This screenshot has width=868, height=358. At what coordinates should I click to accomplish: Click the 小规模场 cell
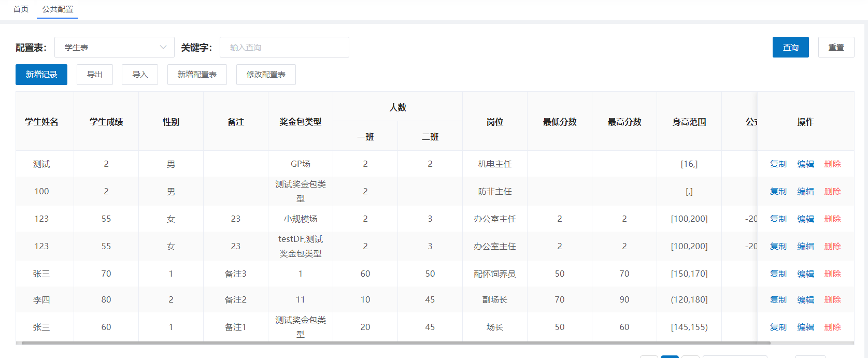coord(301,219)
